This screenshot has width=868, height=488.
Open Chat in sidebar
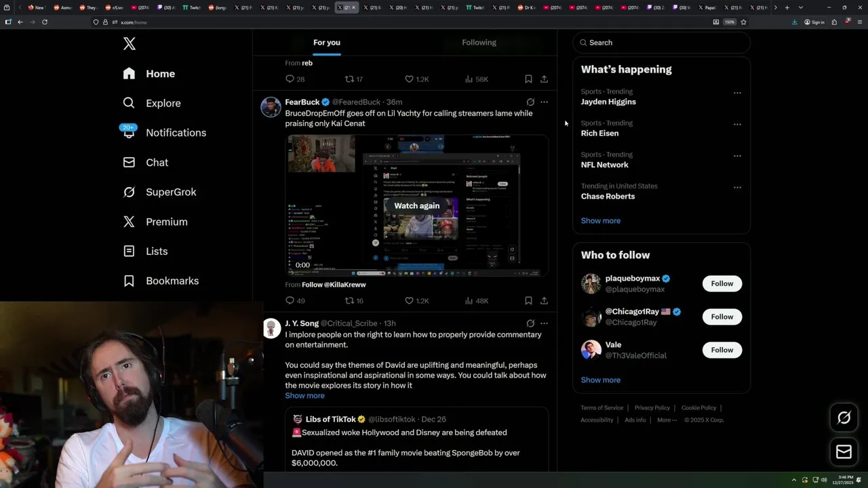[x=145, y=163]
